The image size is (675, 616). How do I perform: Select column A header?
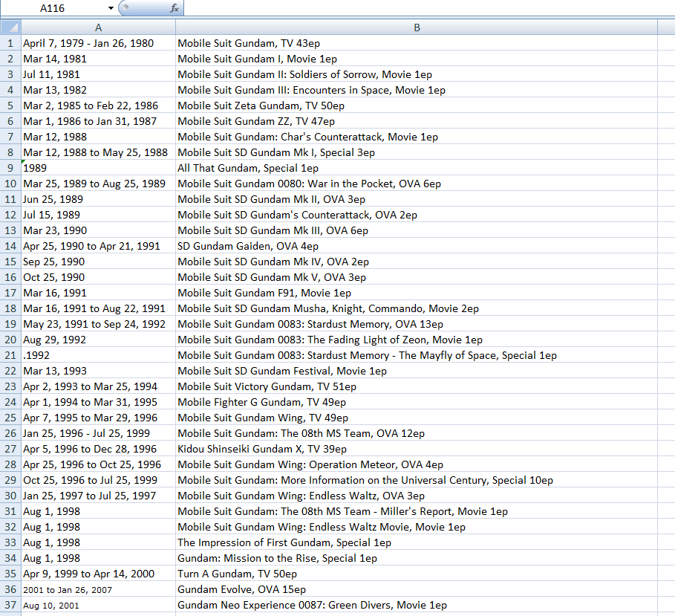(98, 27)
